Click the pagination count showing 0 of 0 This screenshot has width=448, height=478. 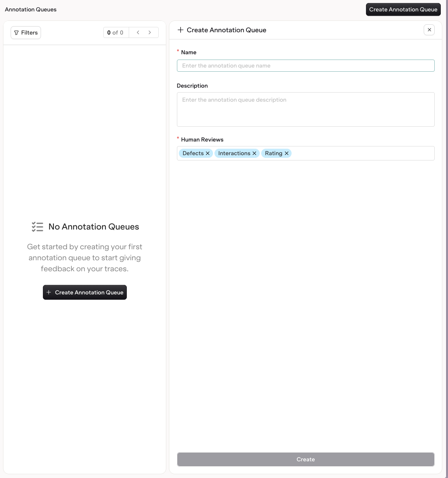tap(116, 32)
